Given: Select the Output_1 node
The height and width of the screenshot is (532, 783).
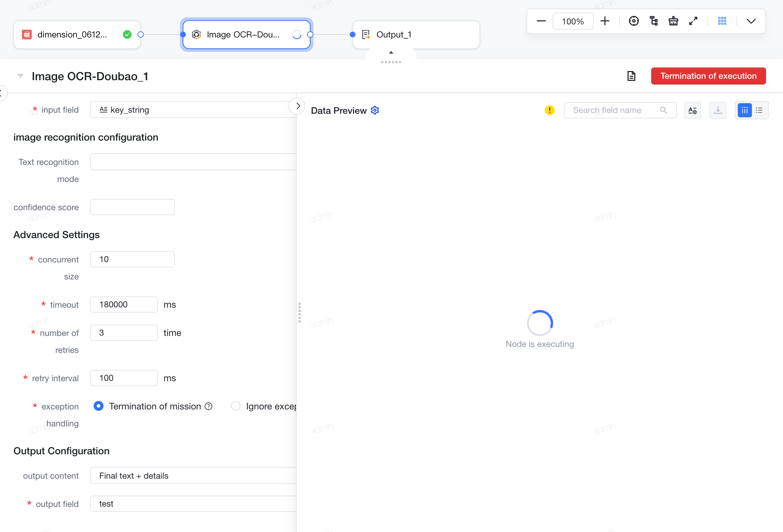Looking at the screenshot, I should pos(416,35).
